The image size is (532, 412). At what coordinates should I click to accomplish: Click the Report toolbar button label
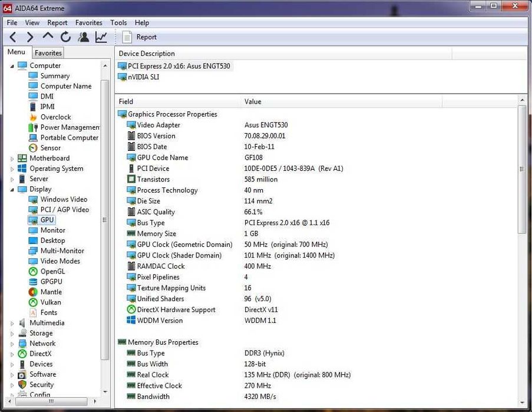tap(147, 37)
